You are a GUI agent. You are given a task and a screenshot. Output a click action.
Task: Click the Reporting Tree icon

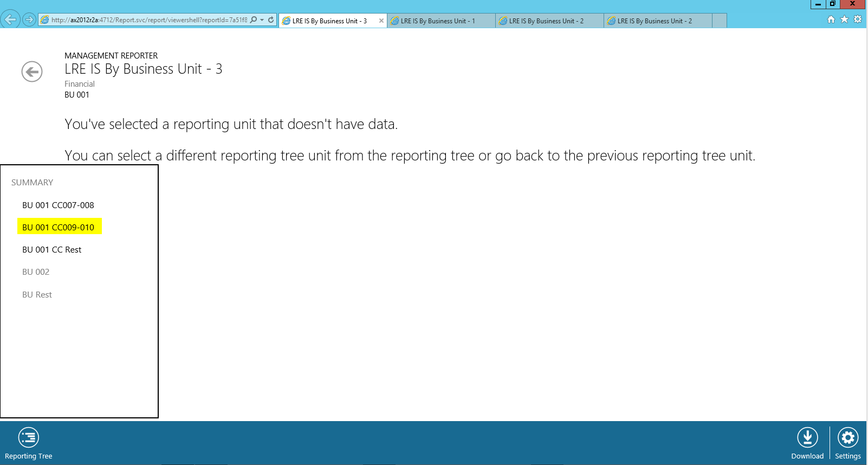[28, 437]
